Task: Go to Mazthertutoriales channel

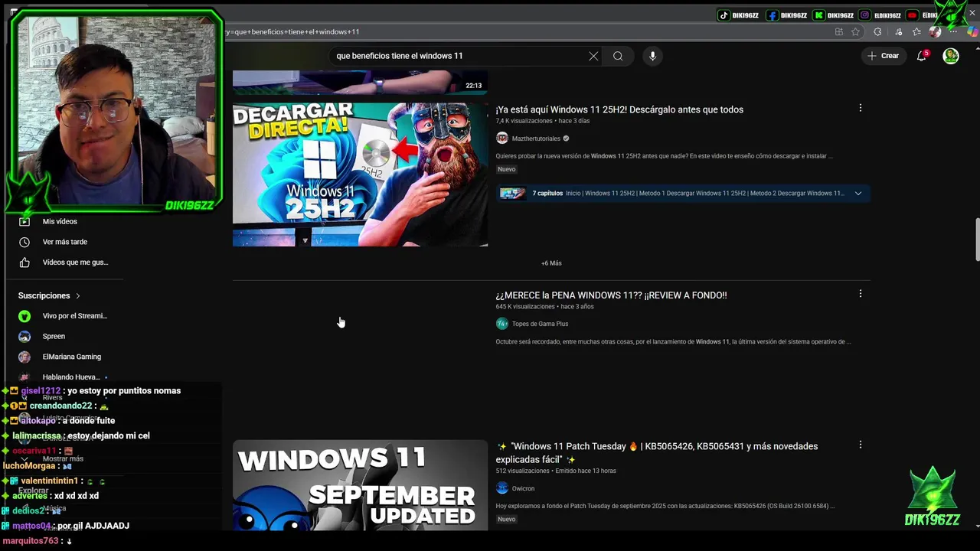Action: pos(536,139)
